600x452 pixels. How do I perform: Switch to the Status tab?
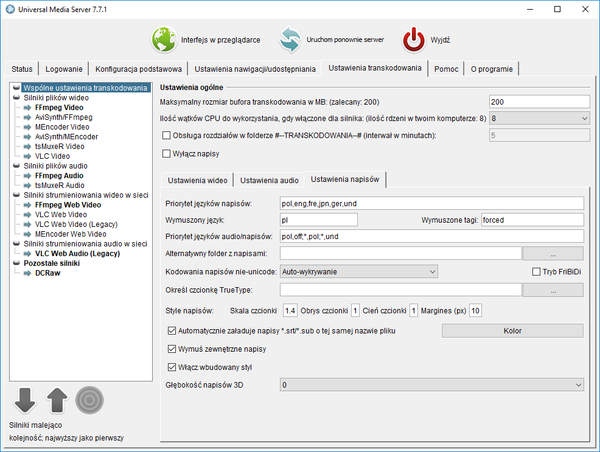pos(22,69)
